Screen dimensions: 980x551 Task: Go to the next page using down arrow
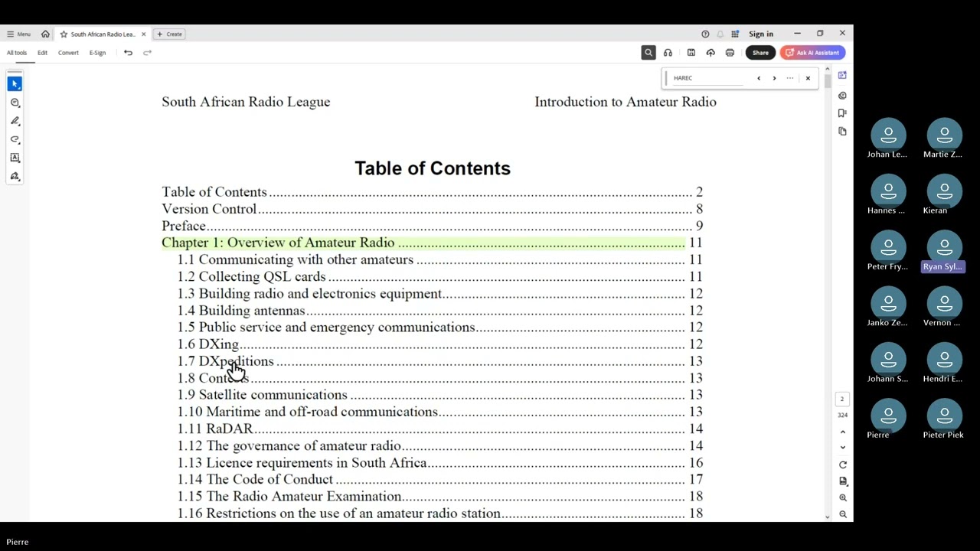tap(843, 448)
